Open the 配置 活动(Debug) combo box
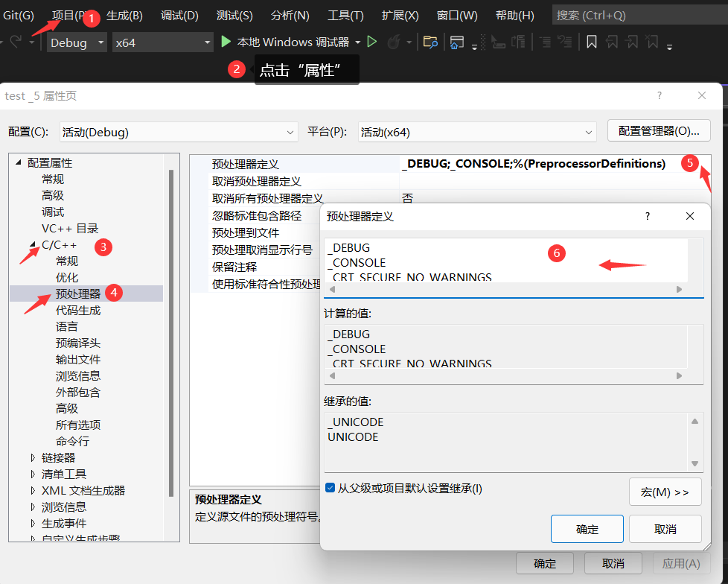728x584 pixels. tap(179, 133)
